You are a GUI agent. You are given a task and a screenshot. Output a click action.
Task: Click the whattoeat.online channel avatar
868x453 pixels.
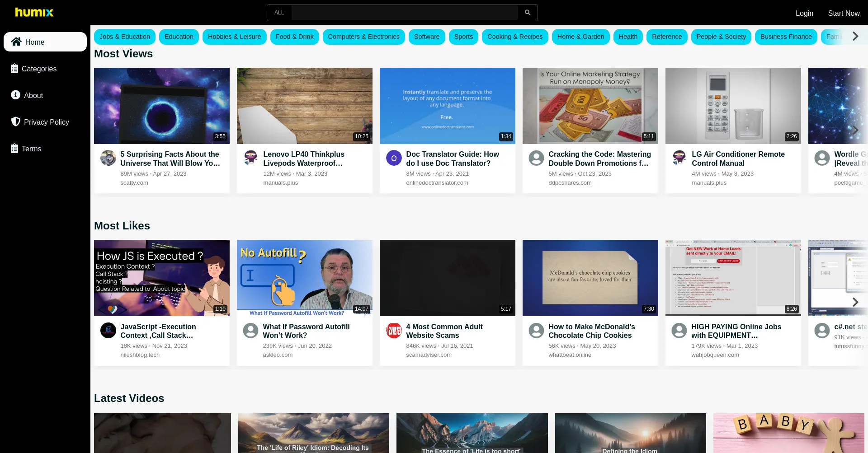point(537,331)
